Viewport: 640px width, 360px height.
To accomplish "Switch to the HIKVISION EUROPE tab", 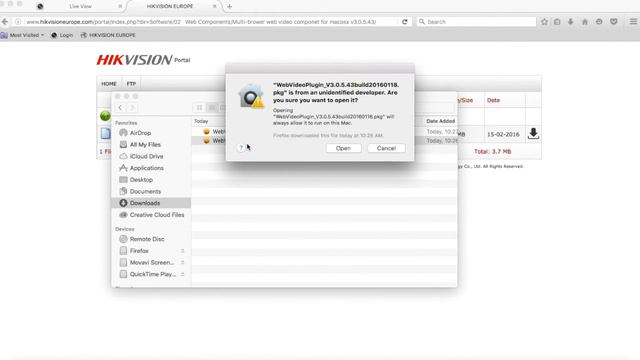I will (x=170, y=6).
